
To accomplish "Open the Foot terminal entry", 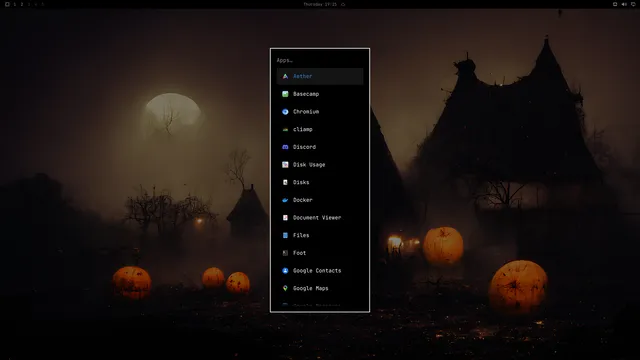I will click(320, 253).
